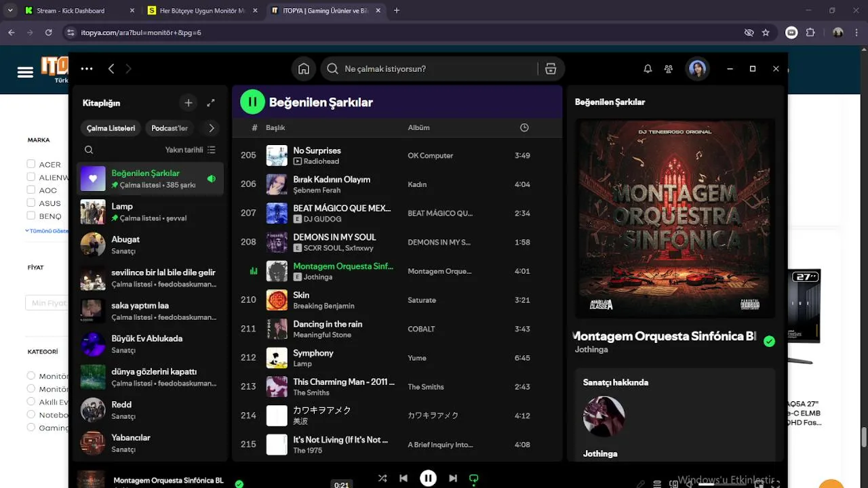Screen dimensions: 868x488
Task: Skip to previous track
Action: 403,479
